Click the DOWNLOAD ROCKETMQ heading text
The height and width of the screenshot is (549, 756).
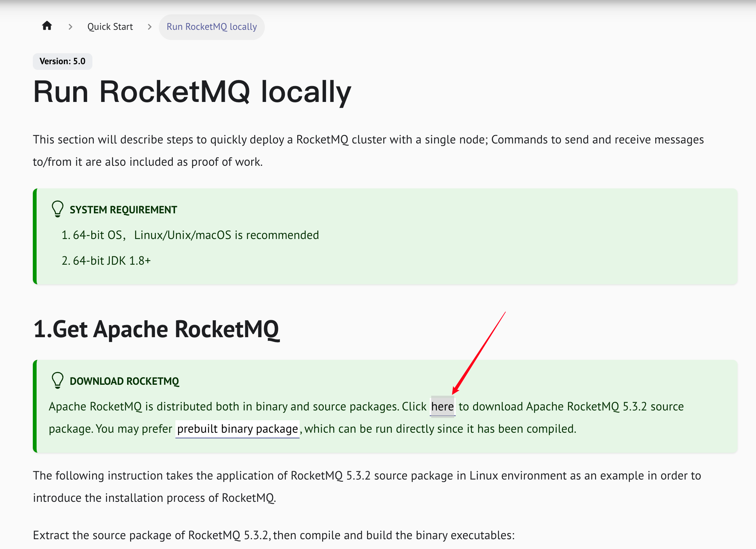coord(124,381)
